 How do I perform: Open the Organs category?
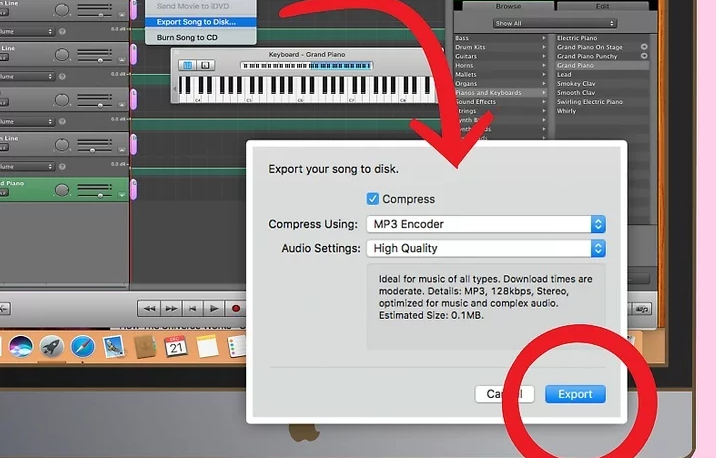pos(500,84)
